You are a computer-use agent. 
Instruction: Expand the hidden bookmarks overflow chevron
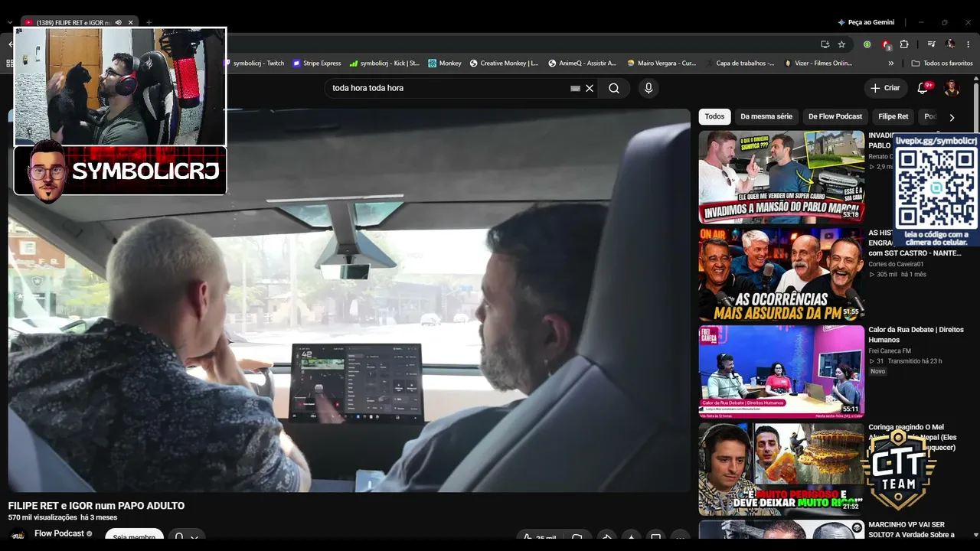pyautogui.click(x=891, y=64)
